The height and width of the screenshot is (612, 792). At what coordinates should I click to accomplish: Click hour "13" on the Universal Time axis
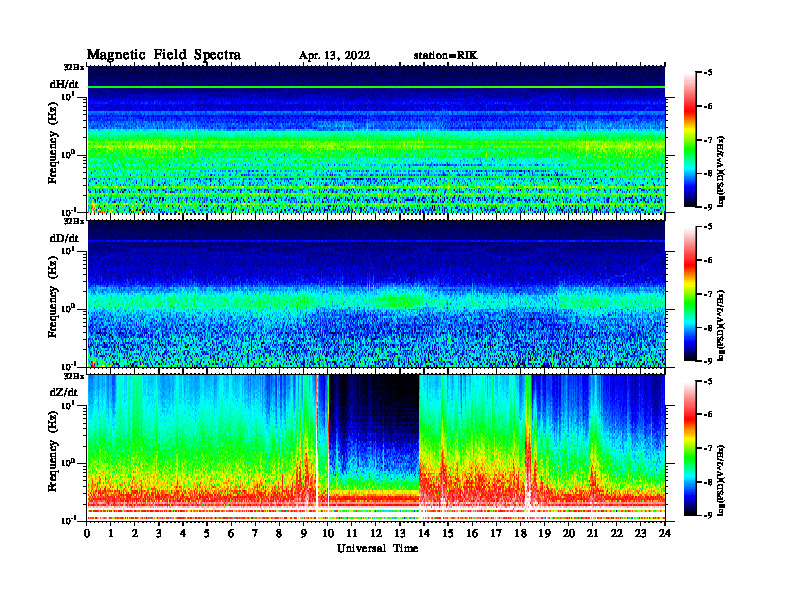400,534
